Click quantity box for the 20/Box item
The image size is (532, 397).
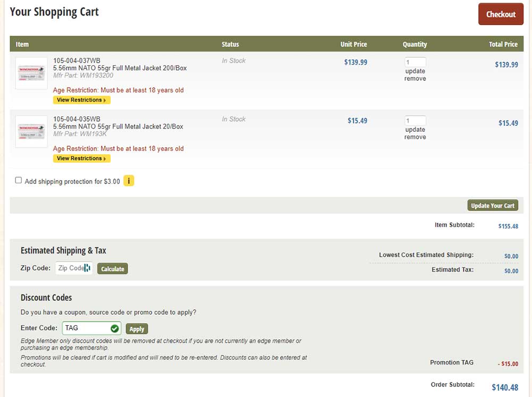point(415,121)
